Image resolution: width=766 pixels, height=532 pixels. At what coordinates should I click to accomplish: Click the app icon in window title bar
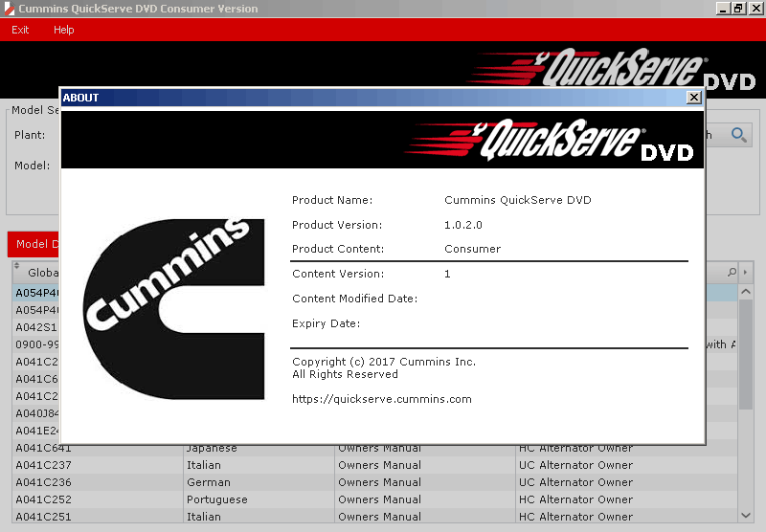click(x=9, y=9)
